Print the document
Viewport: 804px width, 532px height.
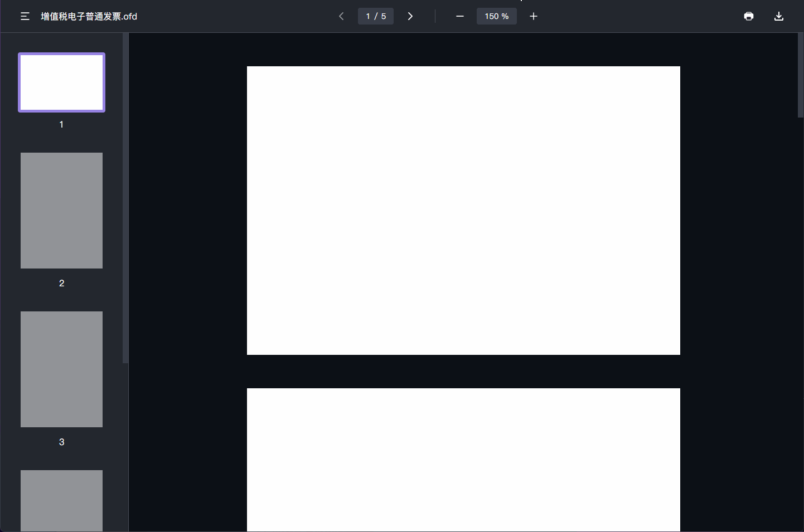749,16
